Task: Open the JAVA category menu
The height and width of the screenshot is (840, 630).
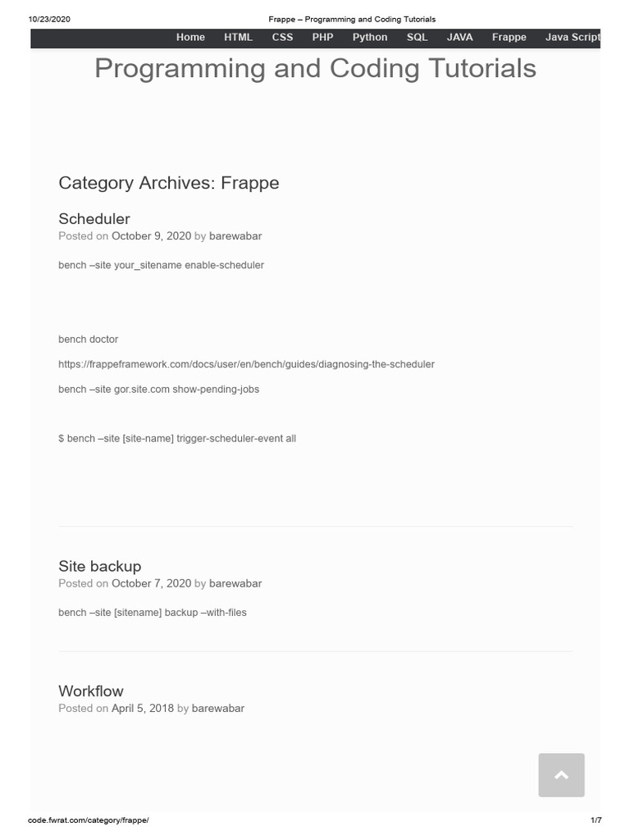Action: (459, 37)
